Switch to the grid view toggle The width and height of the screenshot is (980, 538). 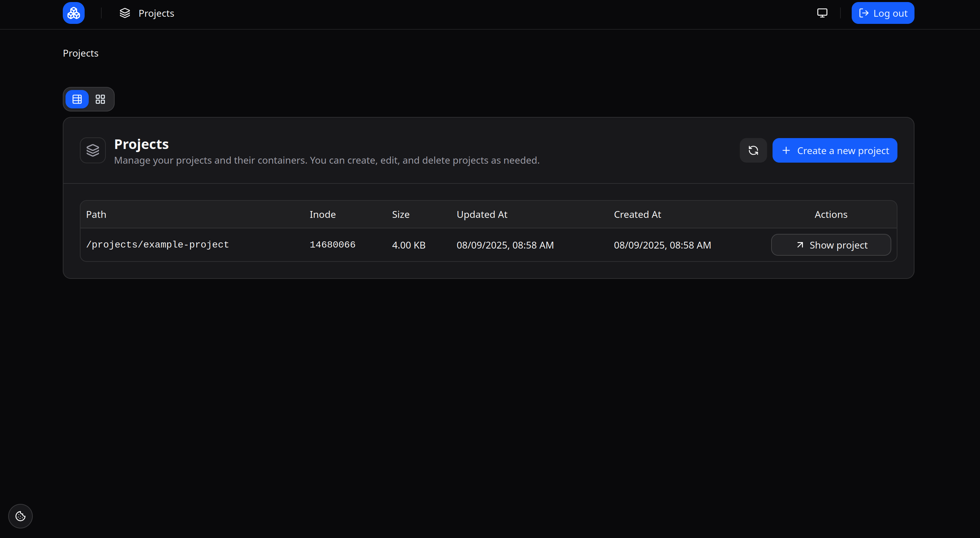point(100,99)
